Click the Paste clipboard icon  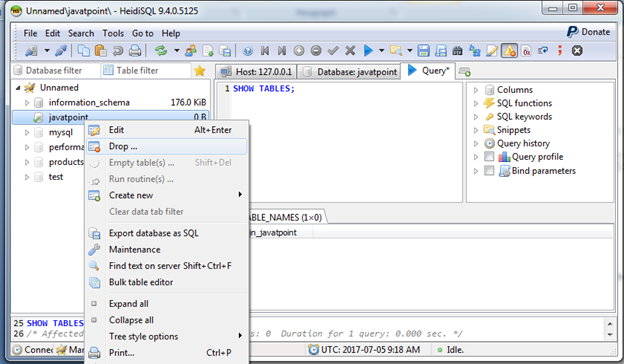coord(101,51)
